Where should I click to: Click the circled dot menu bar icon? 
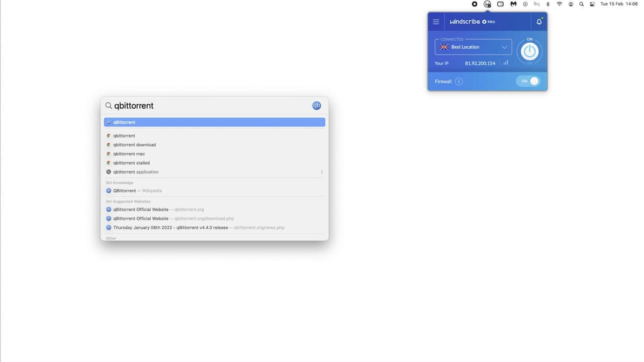click(525, 4)
